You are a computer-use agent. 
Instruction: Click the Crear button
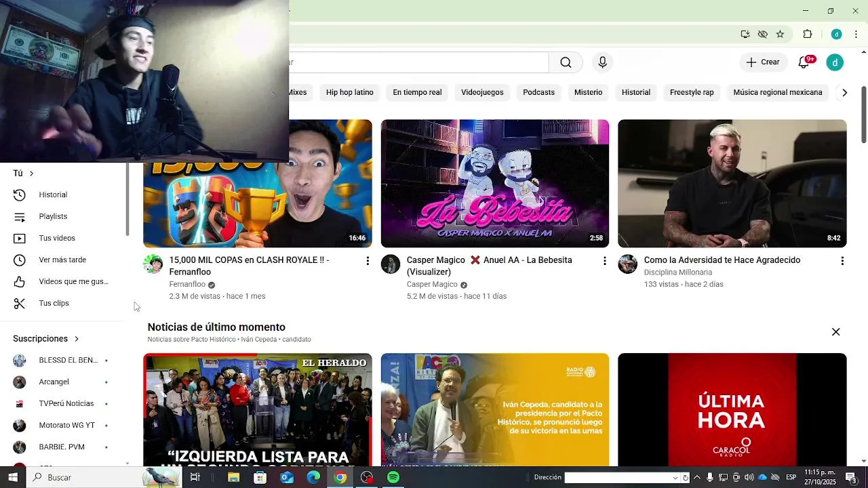[763, 62]
